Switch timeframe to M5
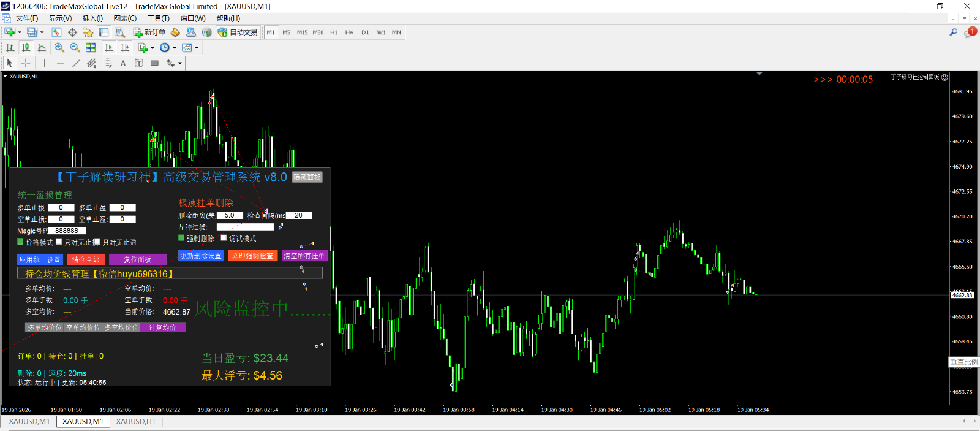The width and height of the screenshot is (980, 431). (286, 32)
